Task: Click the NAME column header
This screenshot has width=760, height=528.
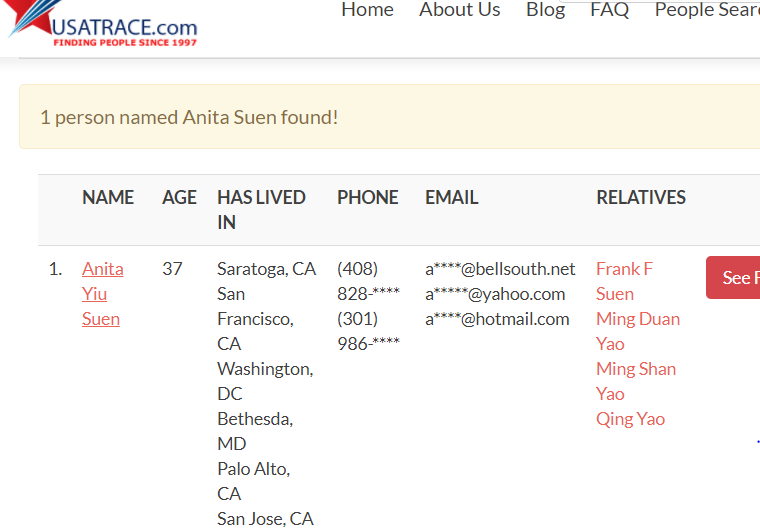Action: [x=108, y=198]
